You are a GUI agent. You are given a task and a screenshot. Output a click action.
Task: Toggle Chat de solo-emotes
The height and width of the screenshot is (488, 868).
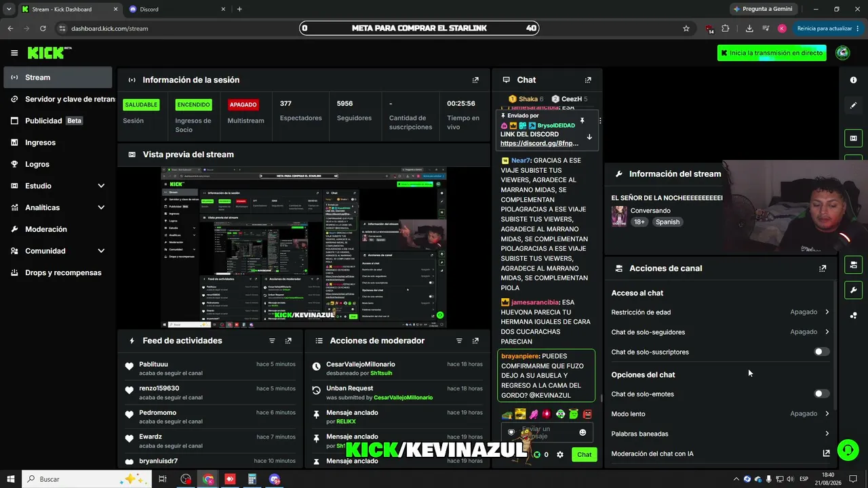[821, 394]
